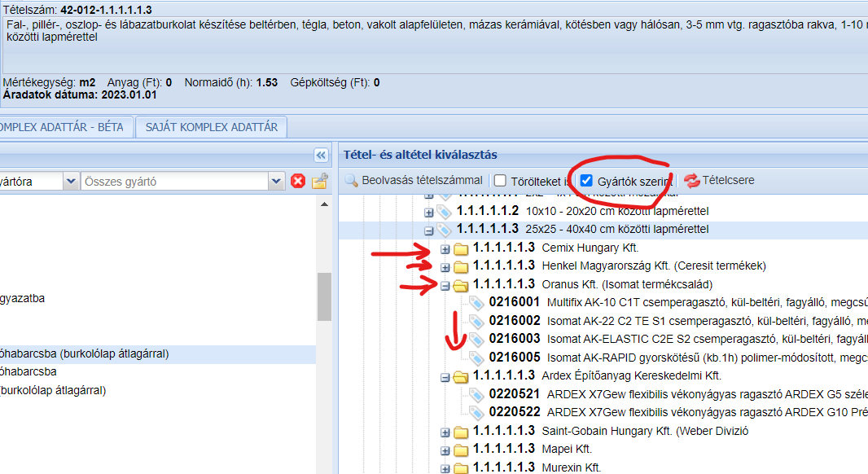This screenshot has height=474, width=868.
Task: Click 'Áradatok dátuma: 2023.01.01' text
Action: 80,94
